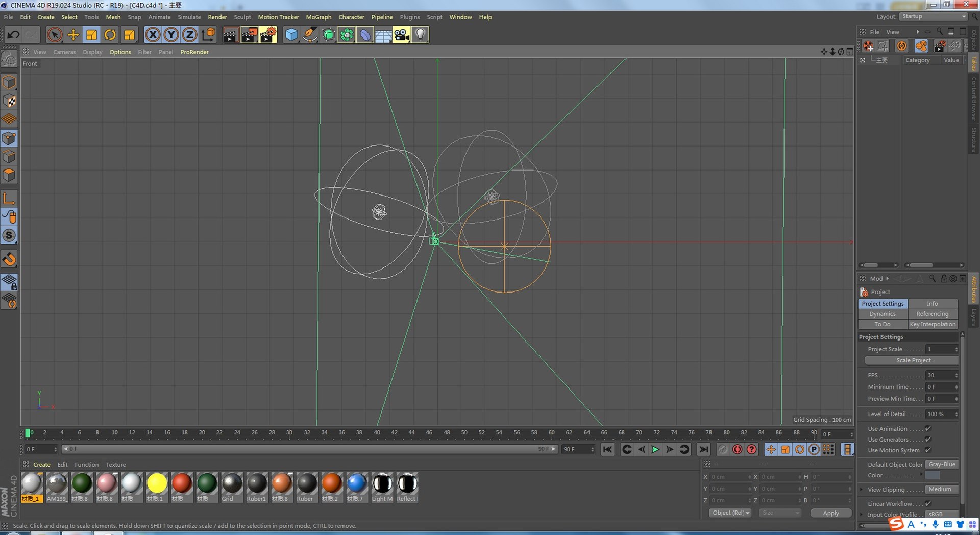The height and width of the screenshot is (535, 980).
Task: Uncheck Use Motion System checkbox
Action: coord(928,450)
